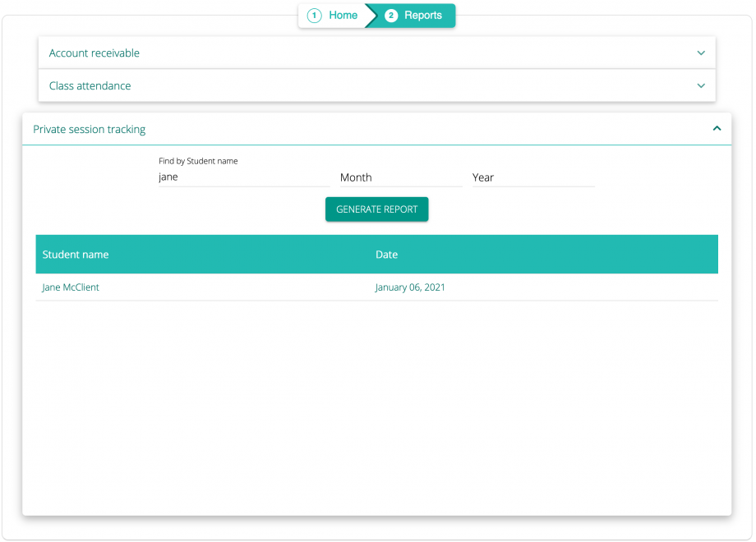
Task: Click the expand arrow on Account receivable
Action: pyautogui.click(x=701, y=53)
